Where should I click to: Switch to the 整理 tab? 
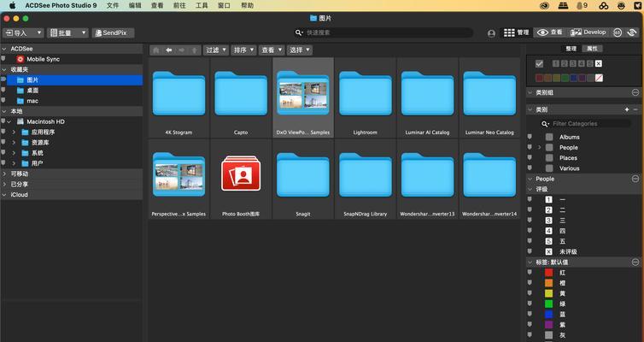(571, 49)
